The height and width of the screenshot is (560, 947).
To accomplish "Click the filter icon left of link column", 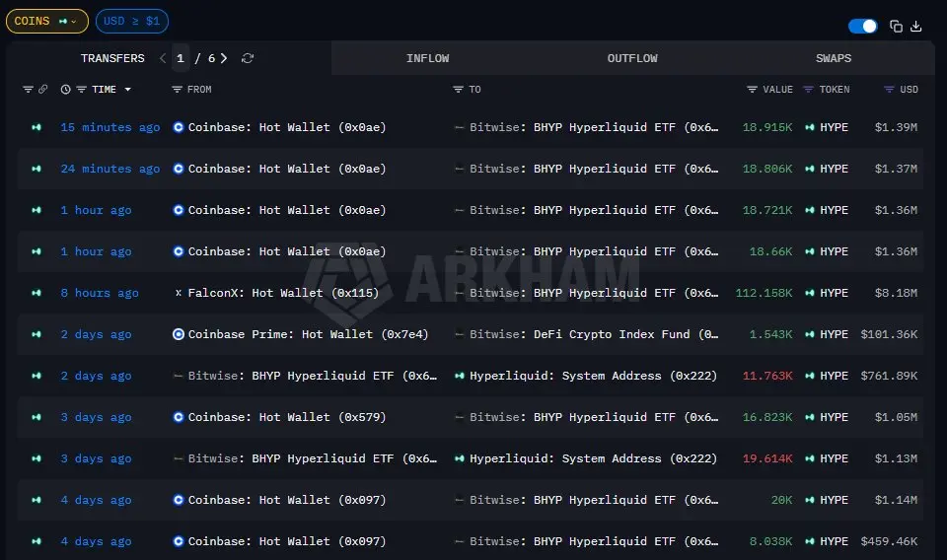I will click(x=28, y=90).
